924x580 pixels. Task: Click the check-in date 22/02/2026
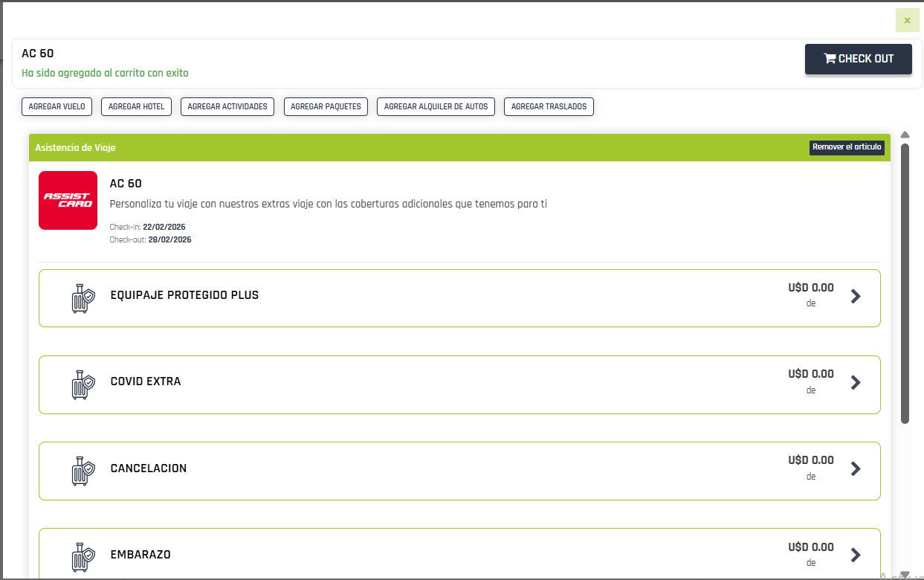point(164,227)
